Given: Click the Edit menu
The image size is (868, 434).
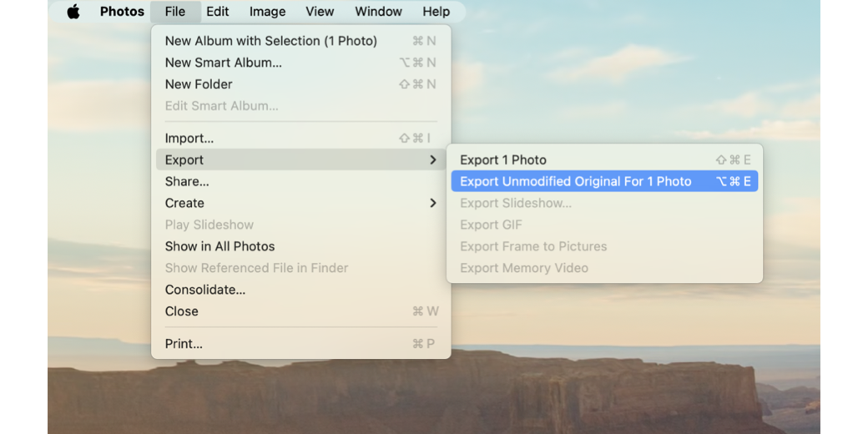Looking at the screenshot, I should click(218, 12).
